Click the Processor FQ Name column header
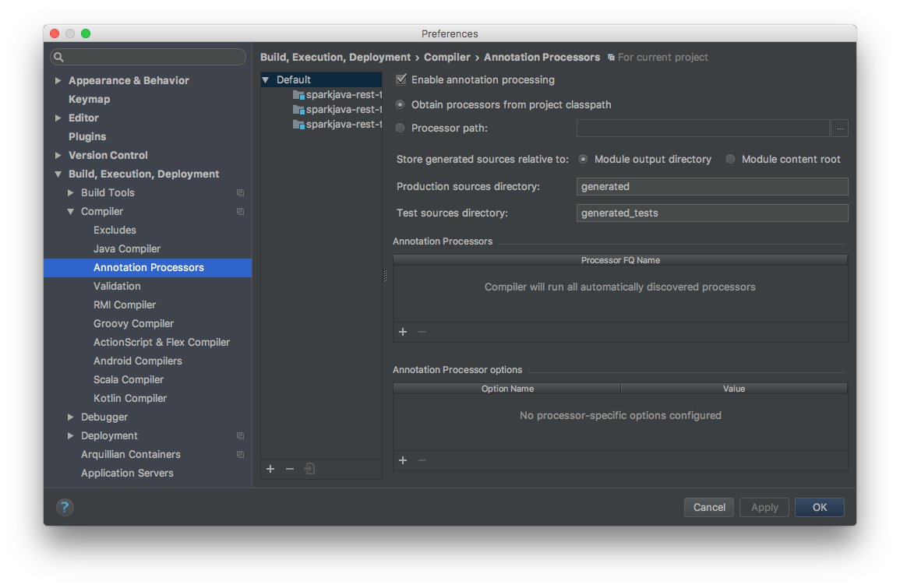Screen dimensions: 900x588 point(620,260)
